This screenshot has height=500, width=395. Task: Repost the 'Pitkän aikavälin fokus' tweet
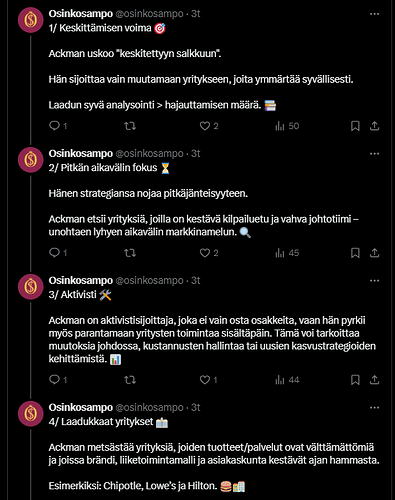130,253
